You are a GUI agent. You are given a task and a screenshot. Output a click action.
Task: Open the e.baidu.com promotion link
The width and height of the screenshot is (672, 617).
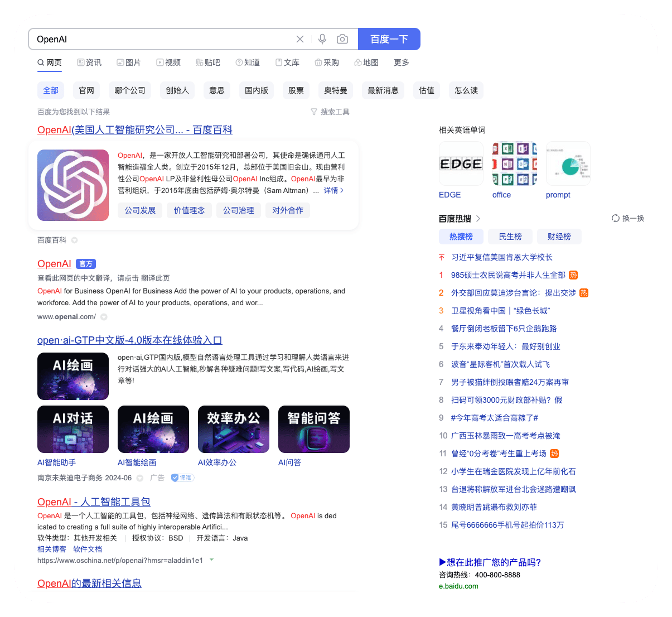[458, 586]
